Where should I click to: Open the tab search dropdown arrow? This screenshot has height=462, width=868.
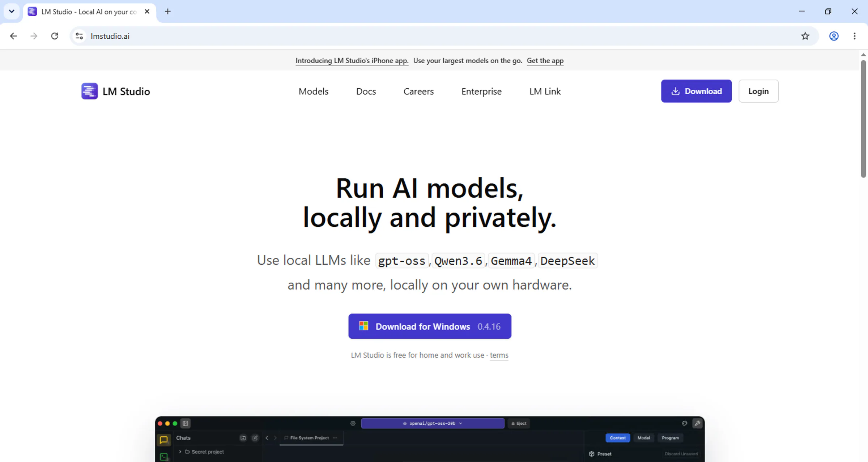12,11
